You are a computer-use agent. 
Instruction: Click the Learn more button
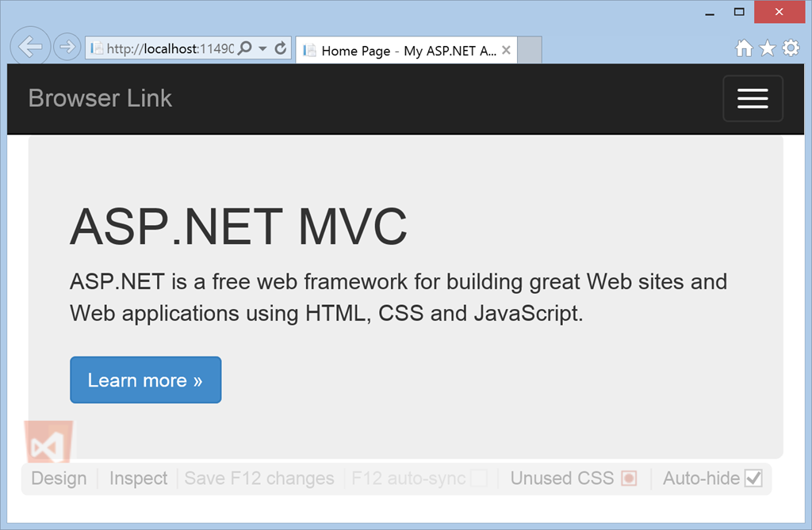(145, 380)
